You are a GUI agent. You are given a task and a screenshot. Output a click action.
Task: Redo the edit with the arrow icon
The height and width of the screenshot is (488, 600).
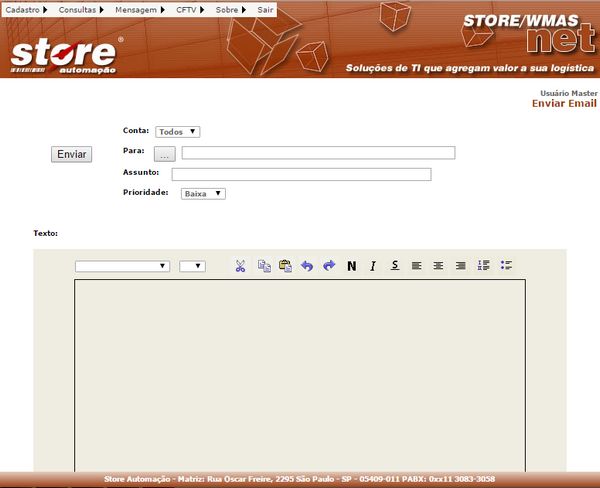(329, 266)
